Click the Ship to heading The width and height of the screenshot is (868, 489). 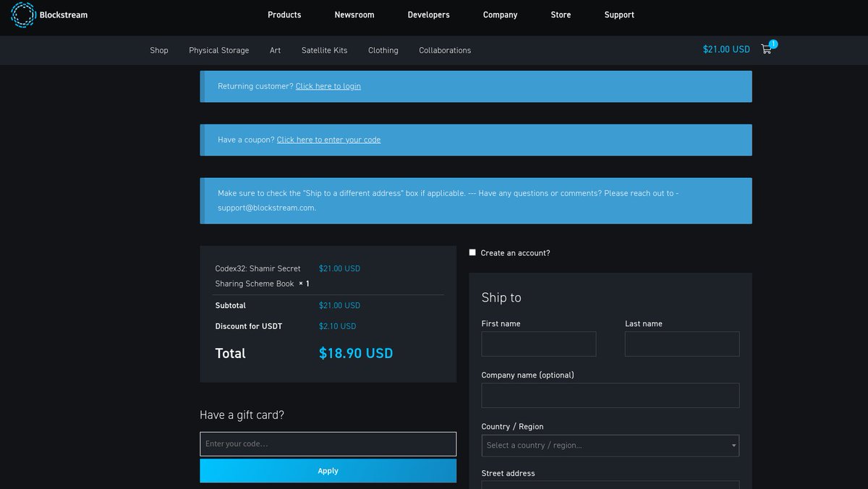[x=501, y=297]
